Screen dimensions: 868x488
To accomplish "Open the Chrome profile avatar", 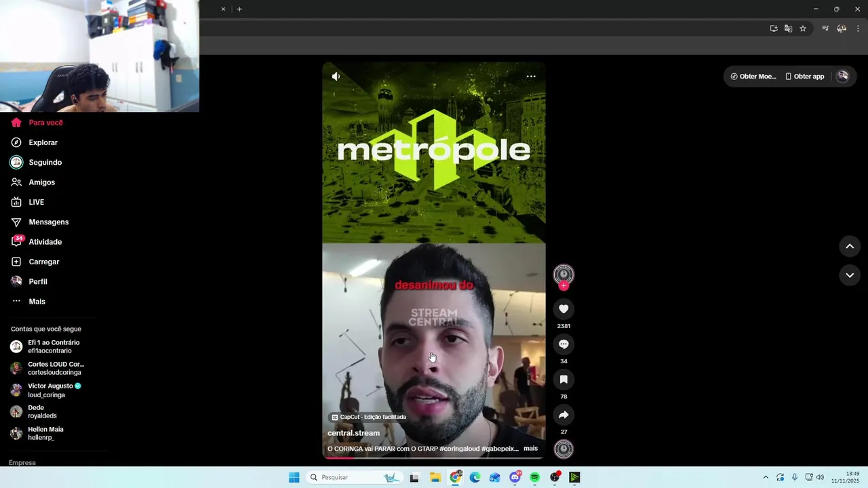I will point(842,28).
